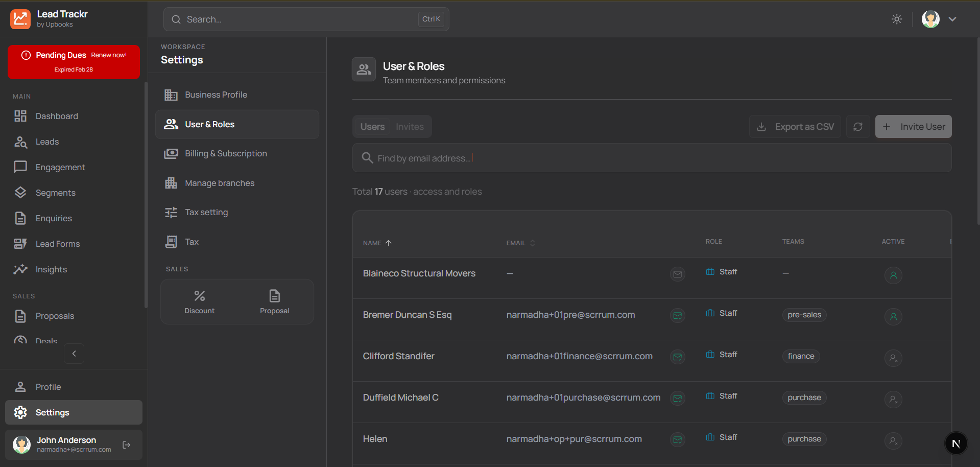Click the logout icon next to John Anderson

pos(127,445)
